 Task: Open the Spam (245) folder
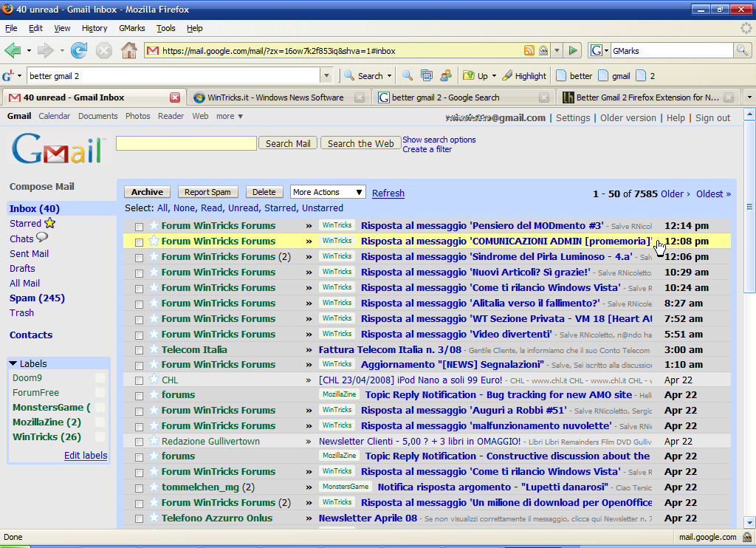(37, 298)
